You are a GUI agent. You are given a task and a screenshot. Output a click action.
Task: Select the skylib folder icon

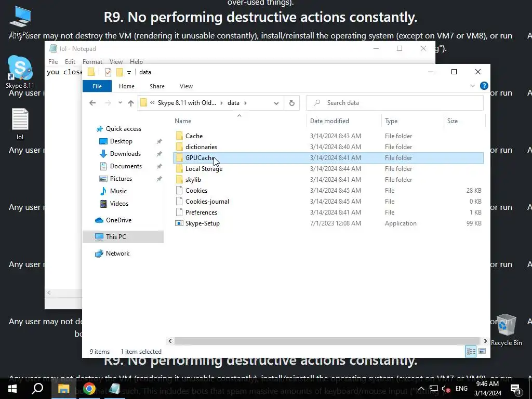coord(179,179)
